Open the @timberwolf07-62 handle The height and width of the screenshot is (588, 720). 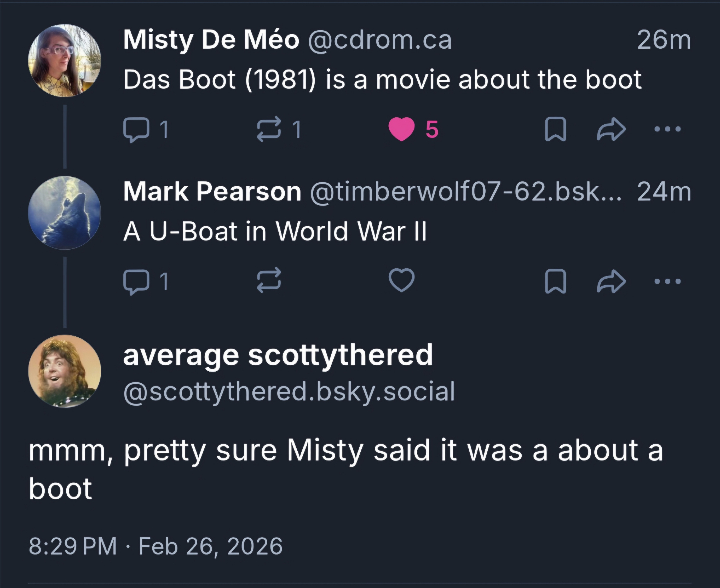click(465, 192)
